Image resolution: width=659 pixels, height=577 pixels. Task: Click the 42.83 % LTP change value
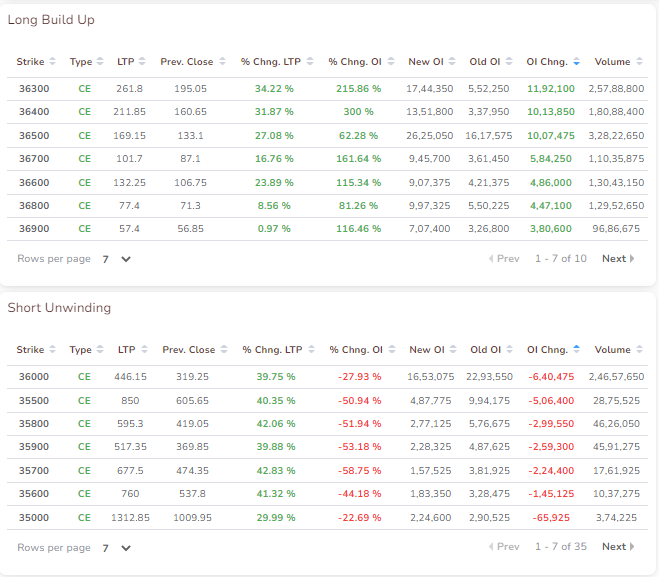point(276,471)
